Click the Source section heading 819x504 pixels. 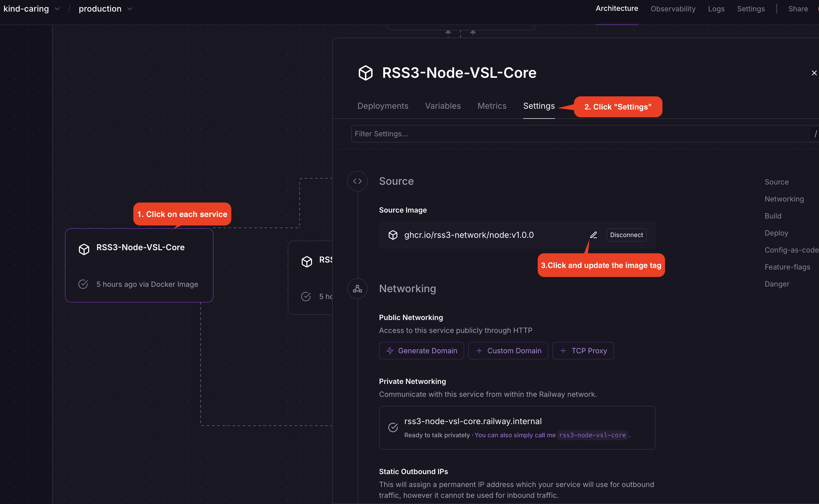(396, 181)
